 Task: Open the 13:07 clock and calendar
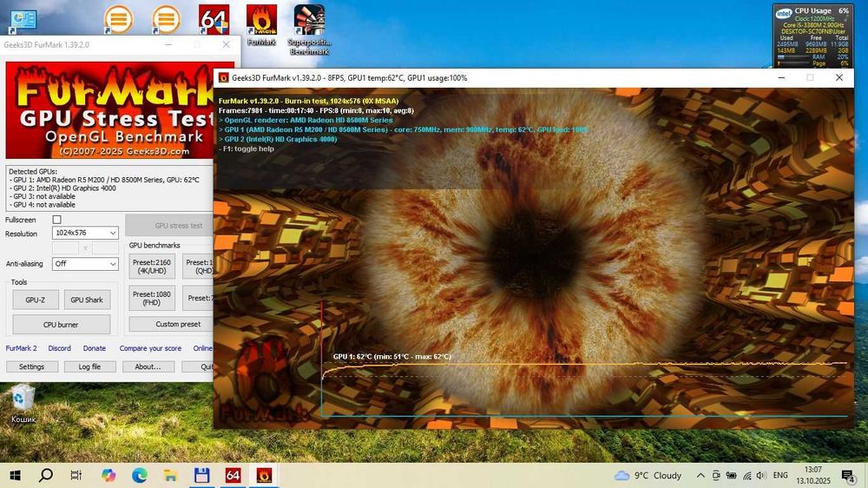pos(813,475)
